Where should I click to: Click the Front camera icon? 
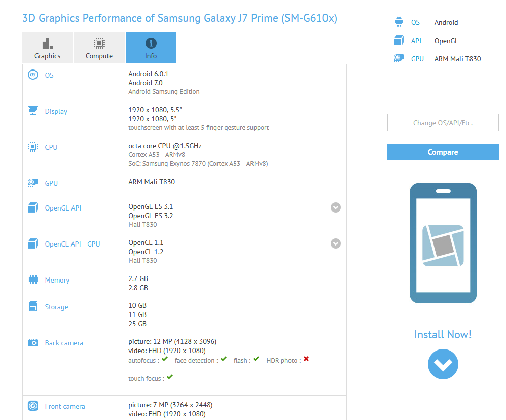pos(33,406)
